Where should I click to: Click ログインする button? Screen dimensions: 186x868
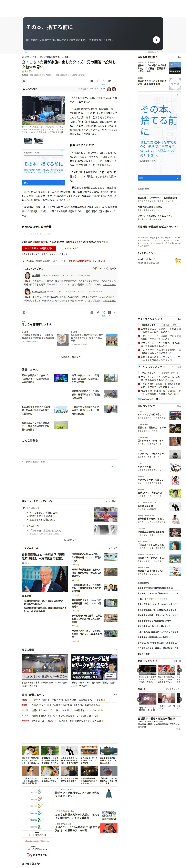point(72,248)
